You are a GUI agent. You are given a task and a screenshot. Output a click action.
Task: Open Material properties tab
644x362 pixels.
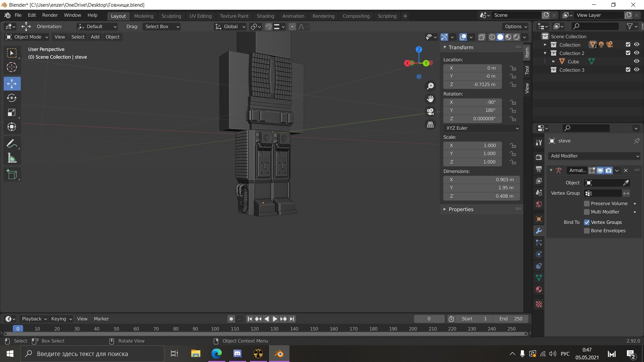(x=539, y=289)
